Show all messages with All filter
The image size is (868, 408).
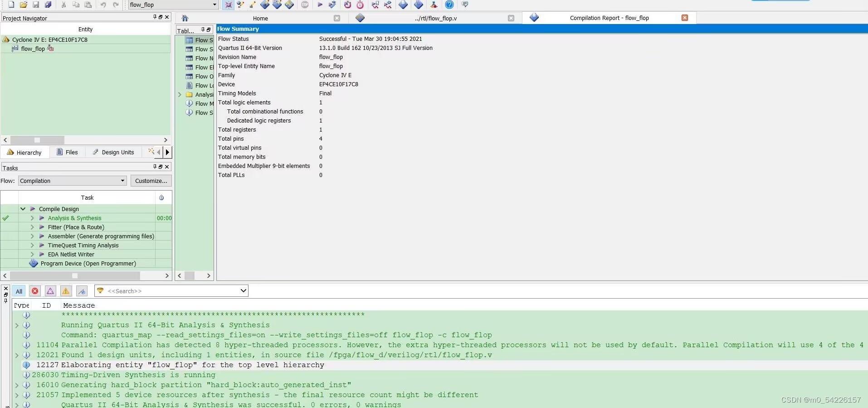click(x=19, y=291)
